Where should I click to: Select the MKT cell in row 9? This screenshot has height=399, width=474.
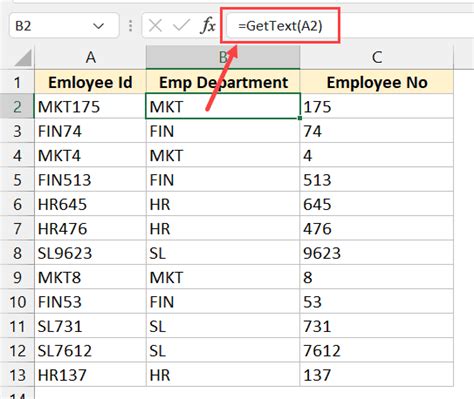[223, 277]
